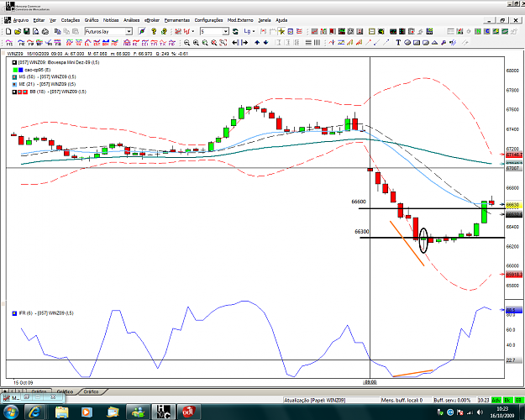
Task: Expand the 'Futuros.lay' layout dropdown
Action: tap(129, 31)
